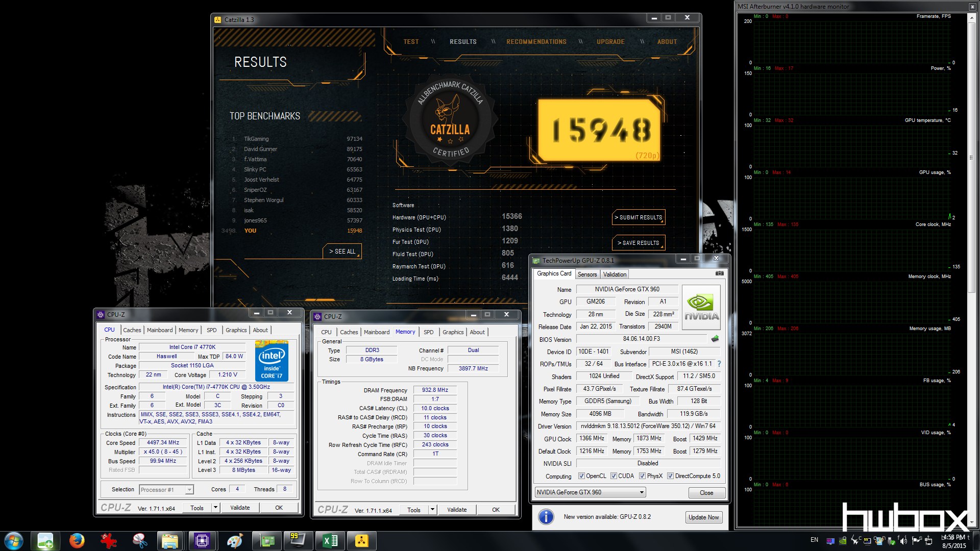The height and width of the screenshot is (551, 980).
Task: Open the Excel taskbar icon
Action: 330,541
